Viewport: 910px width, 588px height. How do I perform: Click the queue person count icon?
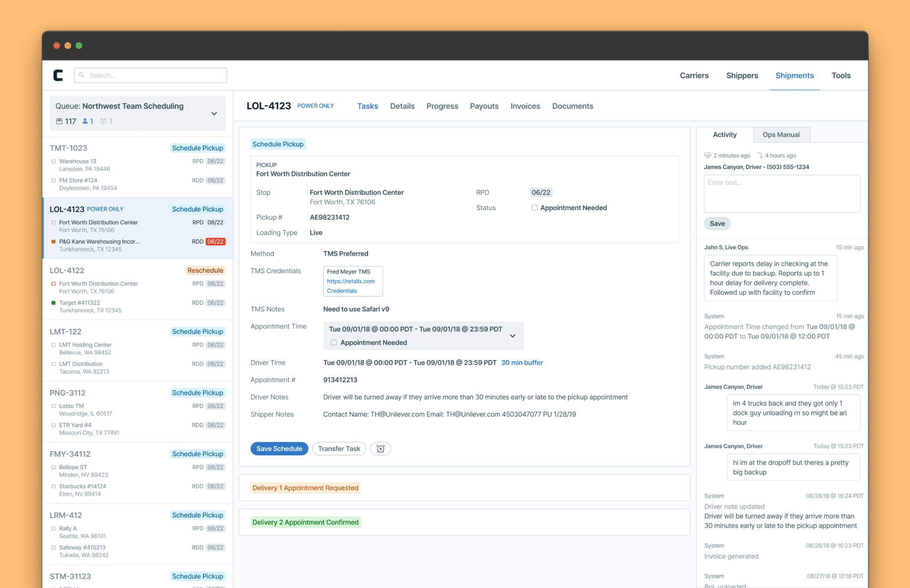[x=85, y=121]
